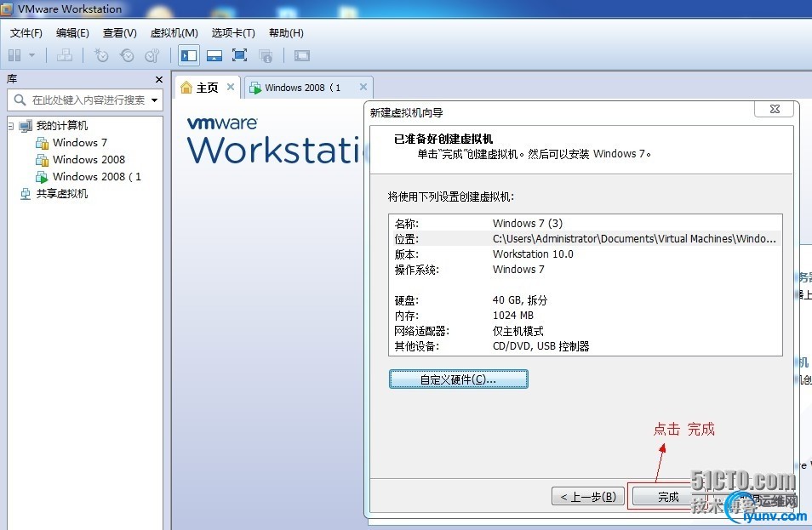
Task: Click the full screen mode toolbar icon
Action: tap(239, 54)
